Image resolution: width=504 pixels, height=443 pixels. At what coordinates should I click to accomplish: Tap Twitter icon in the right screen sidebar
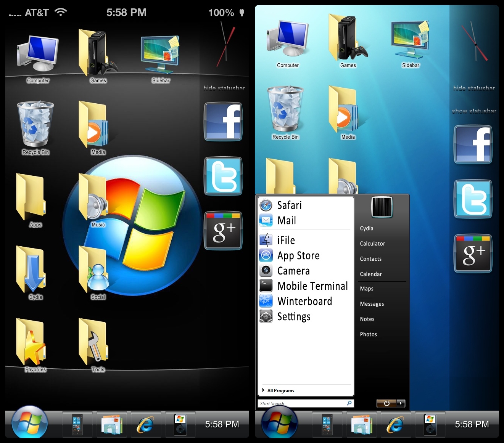(473, 199)
